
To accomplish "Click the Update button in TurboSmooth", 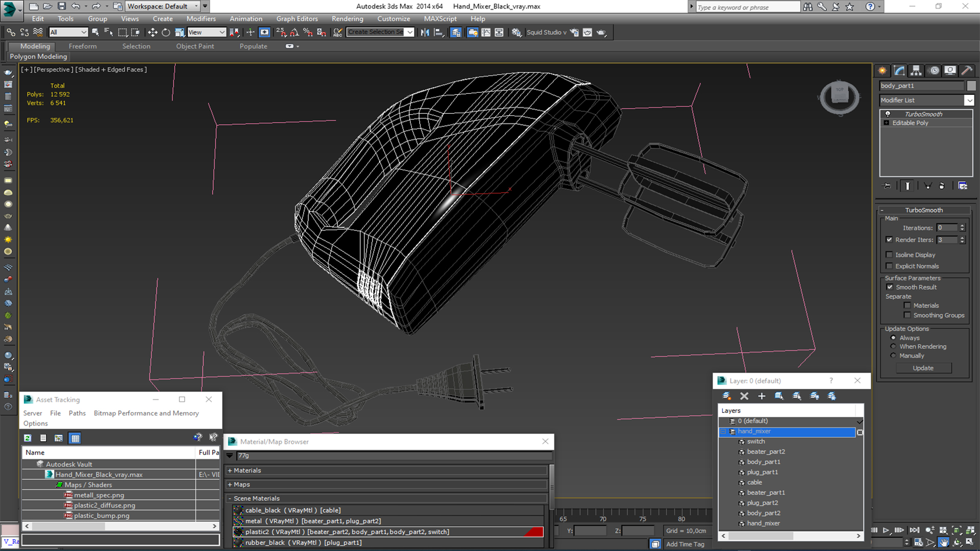I will [x=923, y=368].
